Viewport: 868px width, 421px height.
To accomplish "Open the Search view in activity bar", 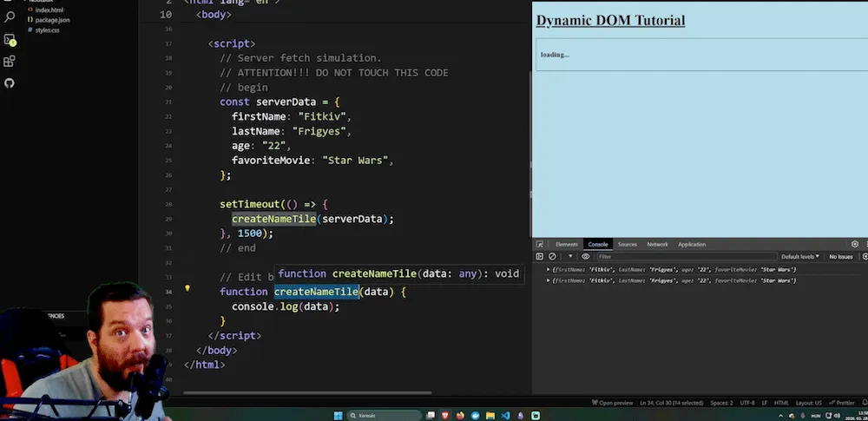I will point(10,17).
